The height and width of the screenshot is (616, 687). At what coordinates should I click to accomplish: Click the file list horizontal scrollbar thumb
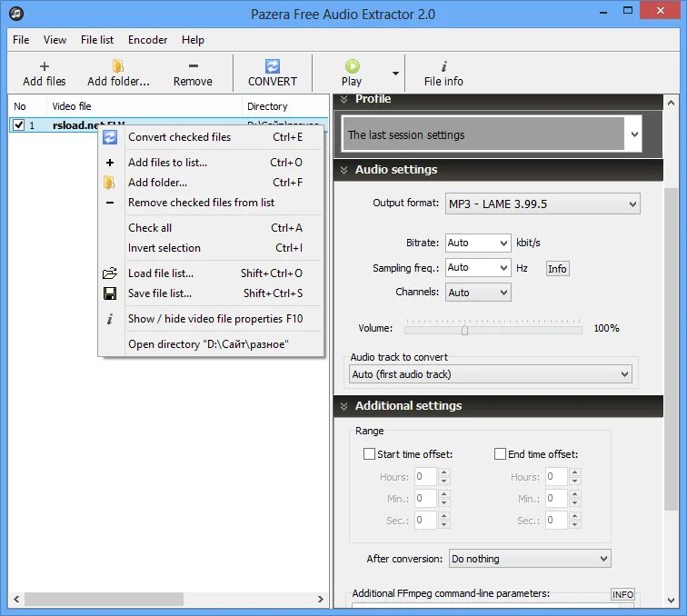click(104, 599)
